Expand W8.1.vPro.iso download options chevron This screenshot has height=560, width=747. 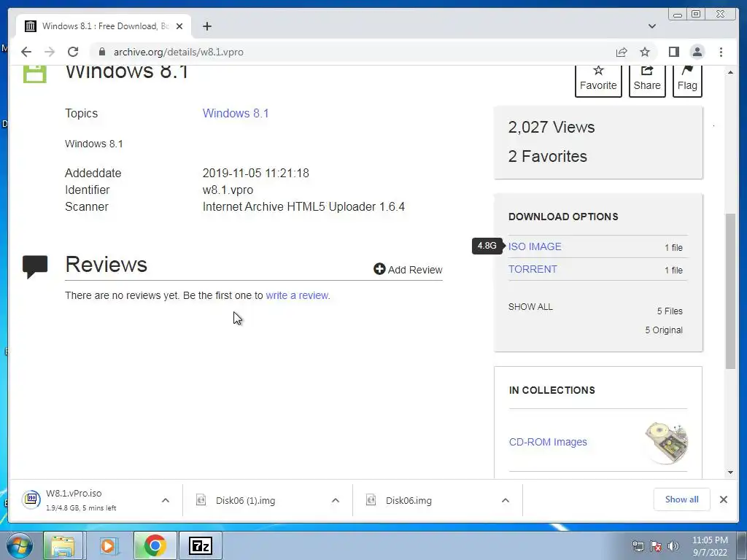[x=166, y=500]
